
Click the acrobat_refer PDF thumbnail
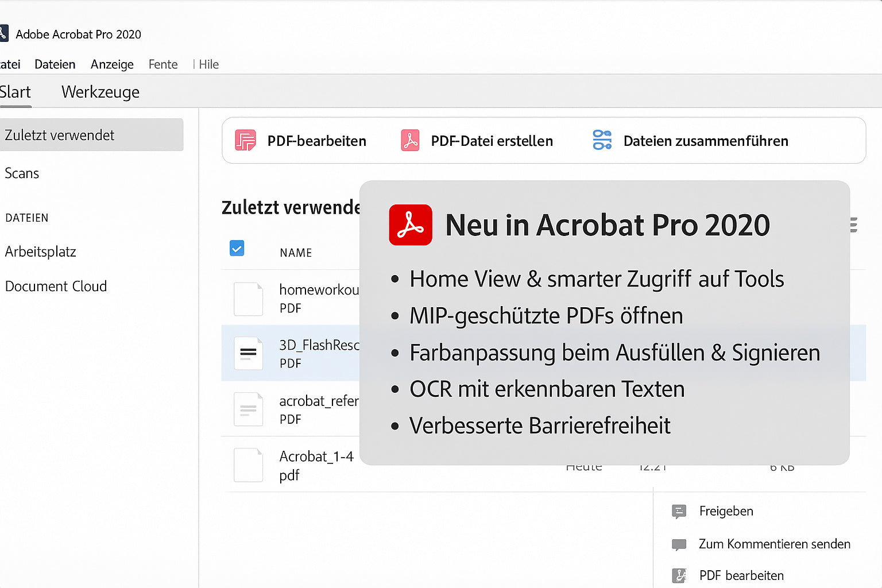tap(248, 409)
